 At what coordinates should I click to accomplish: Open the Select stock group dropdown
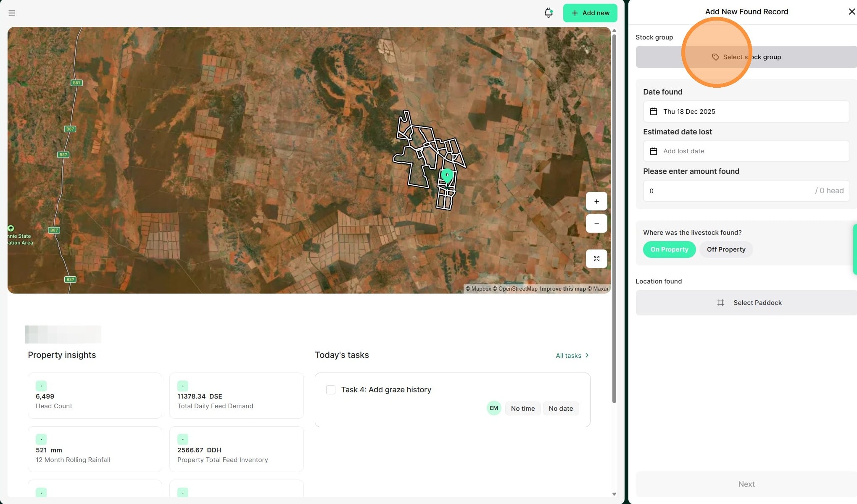[746, 57]
